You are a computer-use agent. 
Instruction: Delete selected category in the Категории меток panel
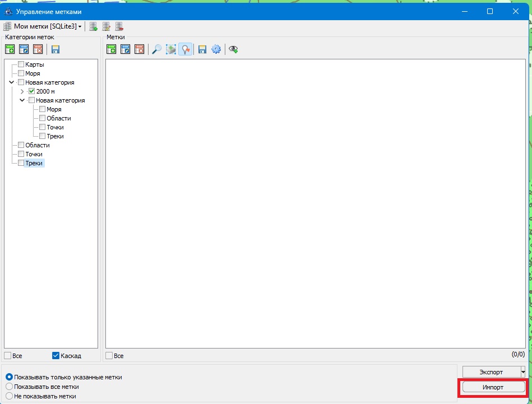click(x=38, y=49)
